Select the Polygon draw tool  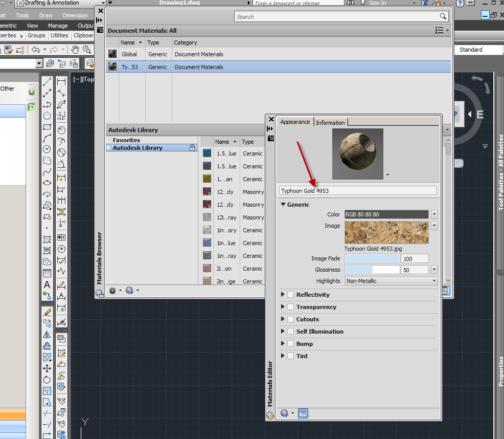[x=47, y=116]
